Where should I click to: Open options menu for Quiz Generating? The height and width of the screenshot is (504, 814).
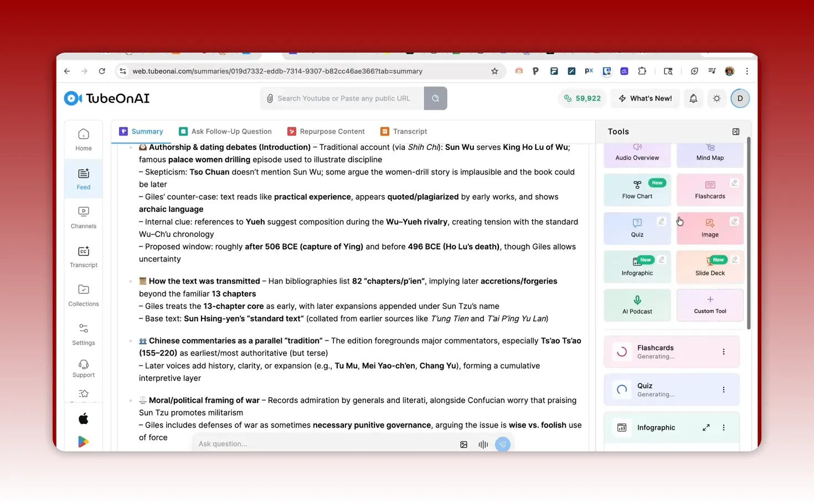point(723,389)
